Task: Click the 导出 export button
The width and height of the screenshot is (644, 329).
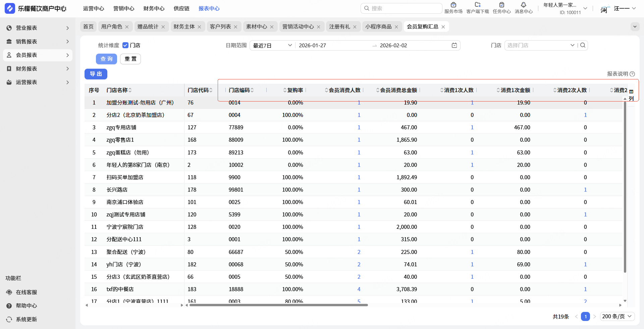Action: point(96,74)
